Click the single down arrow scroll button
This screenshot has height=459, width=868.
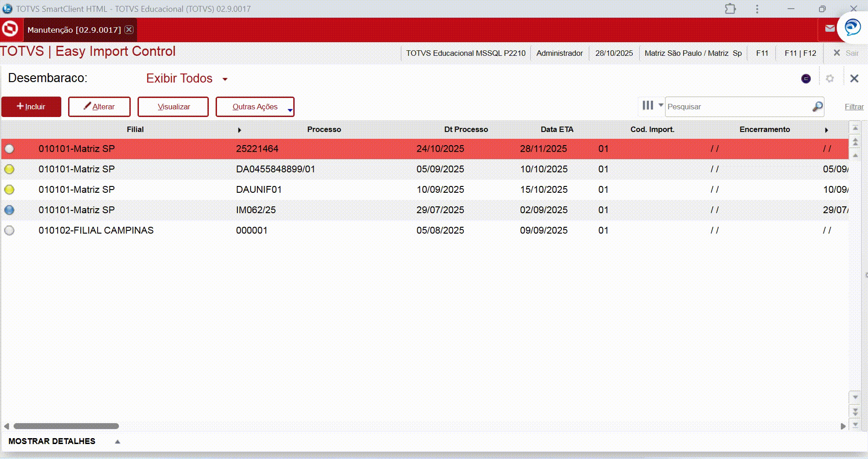[x=855, y=397]
